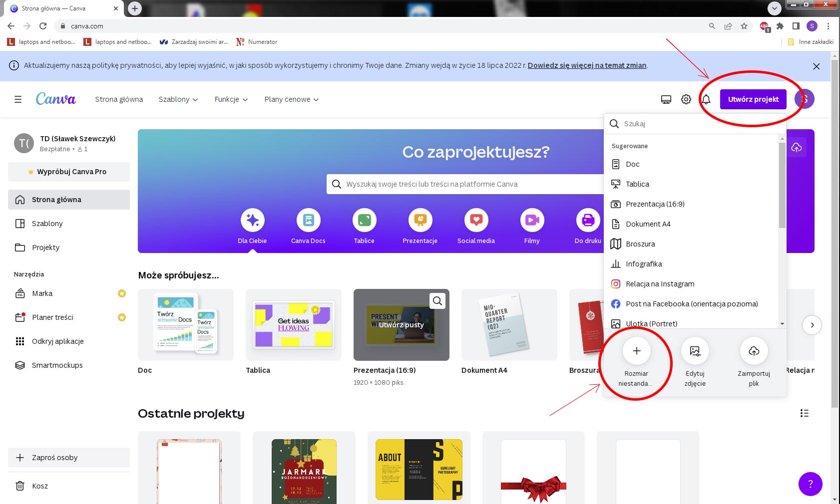
Task: Open Kosz trash in sidebar
Action: click(x=69, y=486)
